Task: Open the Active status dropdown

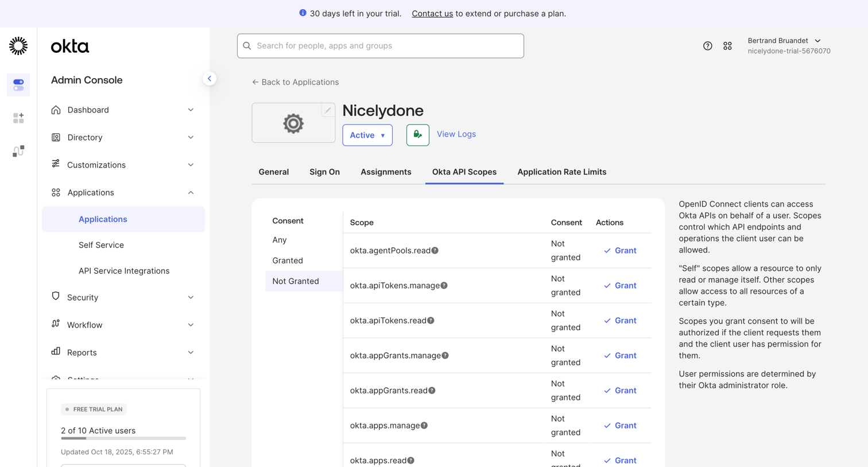Action: click(367, 135)
